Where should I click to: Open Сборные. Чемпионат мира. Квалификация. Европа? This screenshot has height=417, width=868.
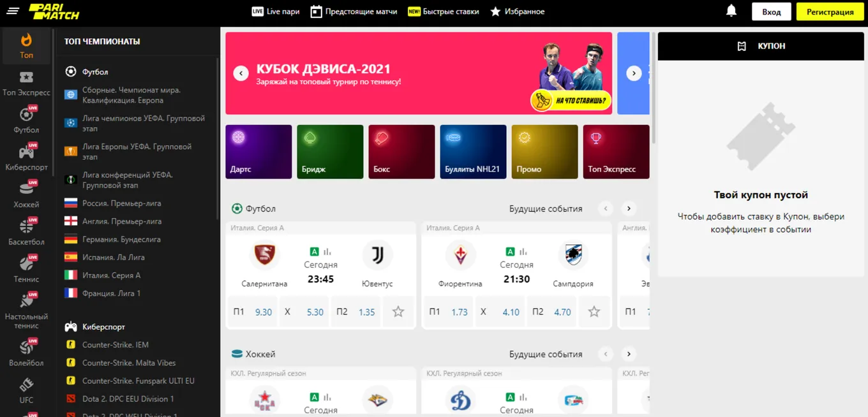tap(135, 95)
